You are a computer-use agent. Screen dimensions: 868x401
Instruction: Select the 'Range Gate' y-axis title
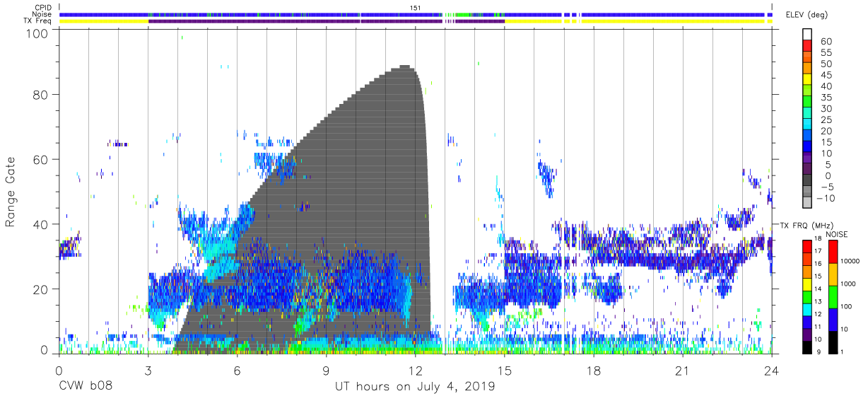[11, 192]
